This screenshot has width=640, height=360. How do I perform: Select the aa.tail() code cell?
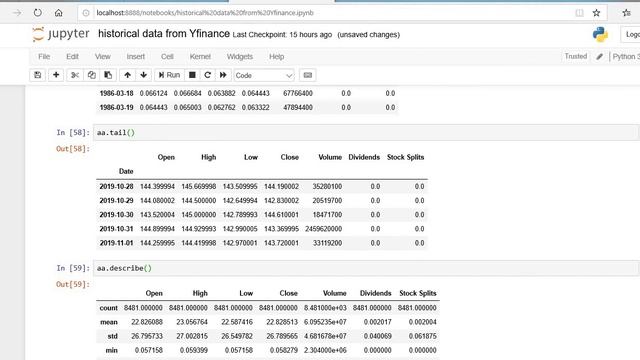[366, 133]
